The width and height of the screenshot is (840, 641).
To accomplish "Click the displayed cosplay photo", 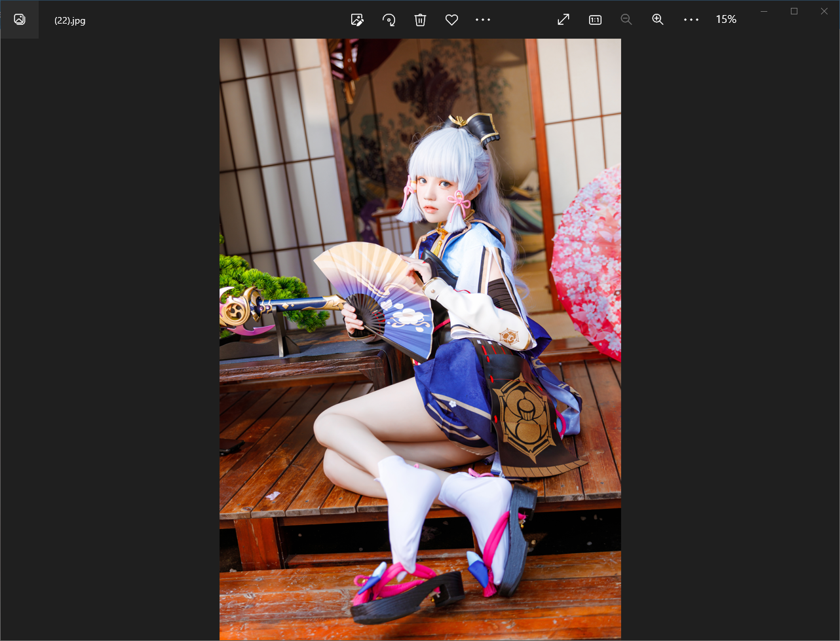I will [x=420, y=339].
